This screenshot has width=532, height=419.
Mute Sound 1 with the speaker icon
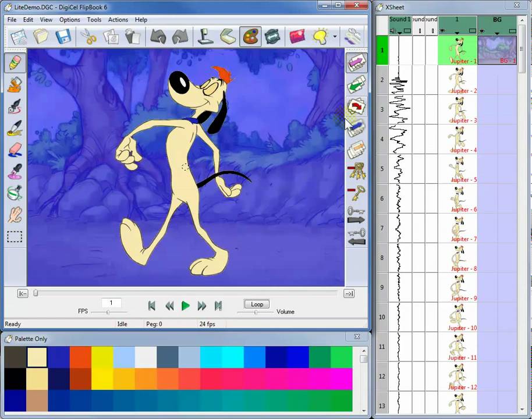pos(392,31)
